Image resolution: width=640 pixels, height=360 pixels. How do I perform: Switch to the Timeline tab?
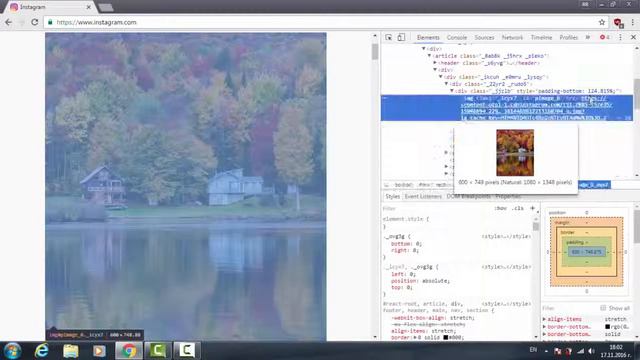pyautogui.click(x=541, y=37)
